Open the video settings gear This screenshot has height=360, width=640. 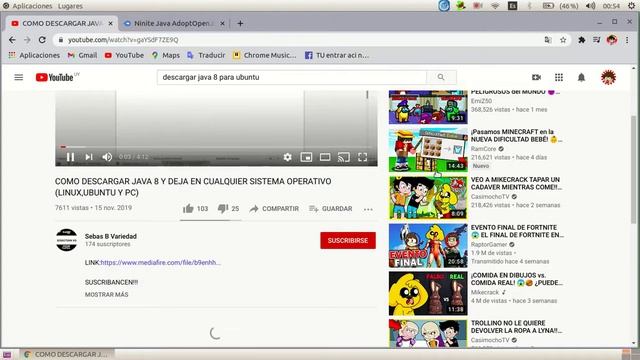(x=287, y=157)
